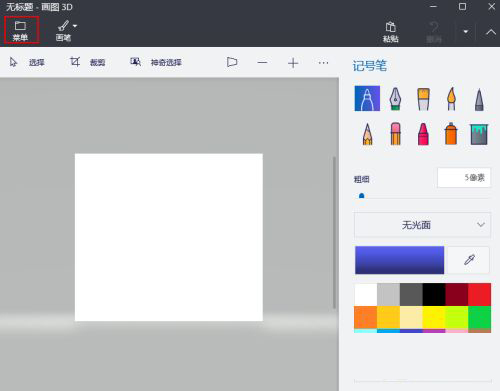Select the Marker brush icon
The image size is (500, 391).
point(367,99)
